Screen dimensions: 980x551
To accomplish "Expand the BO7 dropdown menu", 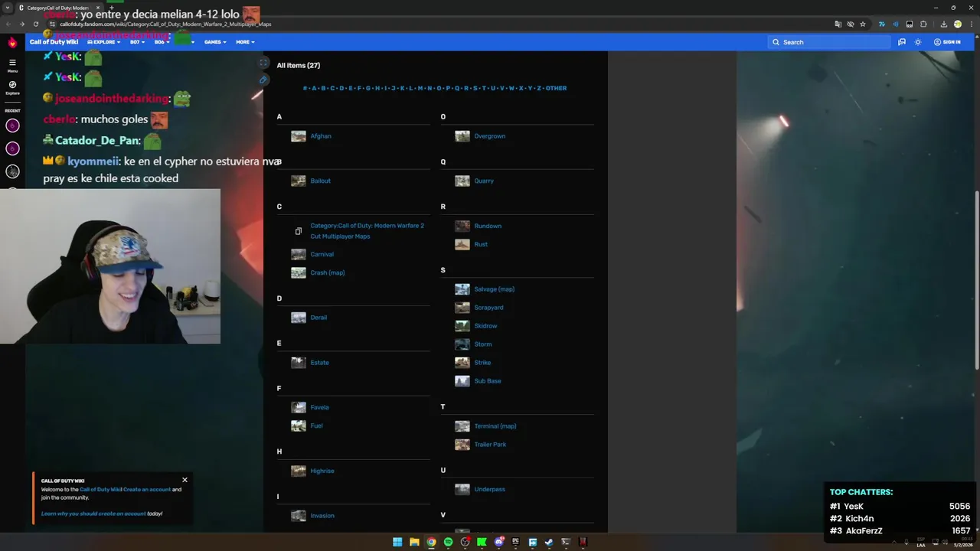I will tap(137, 42).
